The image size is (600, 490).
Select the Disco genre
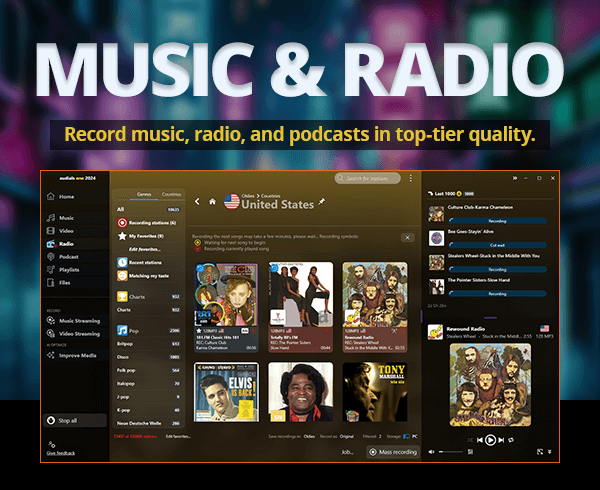pyautogui.click(x=148, y=357)
